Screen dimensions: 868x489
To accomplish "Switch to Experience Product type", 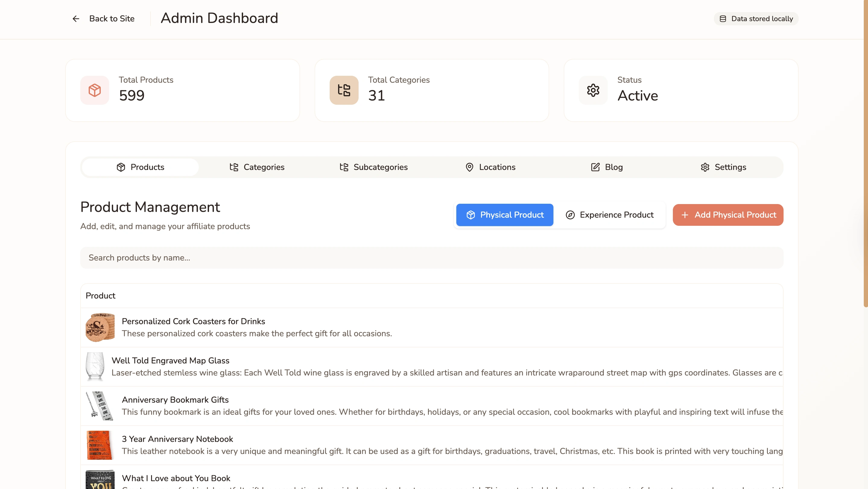I will click(x=610, y=215).
